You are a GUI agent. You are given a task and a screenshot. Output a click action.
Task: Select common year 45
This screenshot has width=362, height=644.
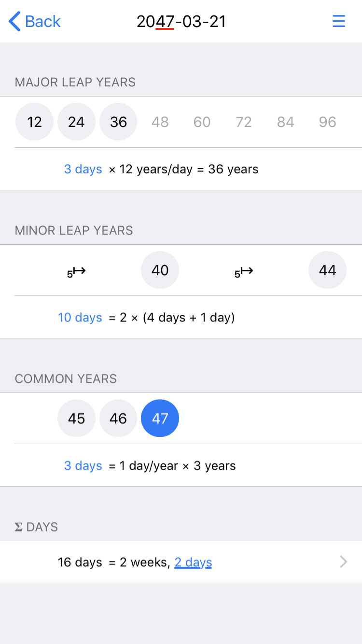point(76,418)
